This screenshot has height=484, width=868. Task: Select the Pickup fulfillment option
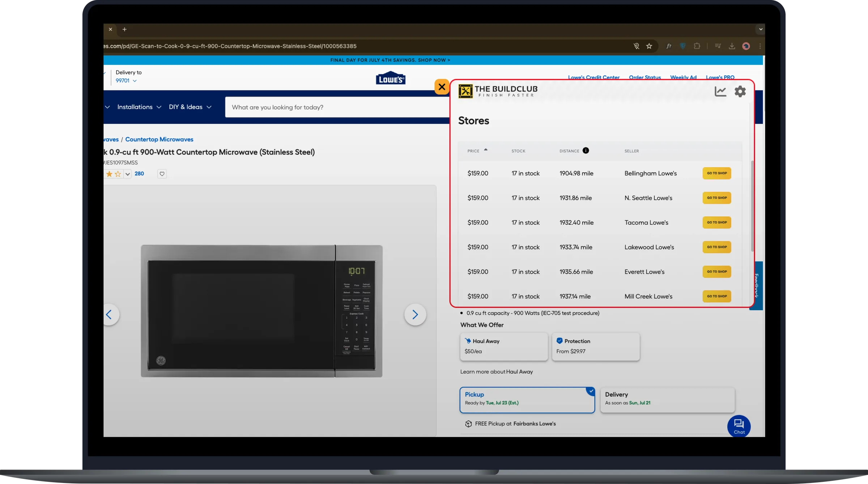tap(527, 400)
